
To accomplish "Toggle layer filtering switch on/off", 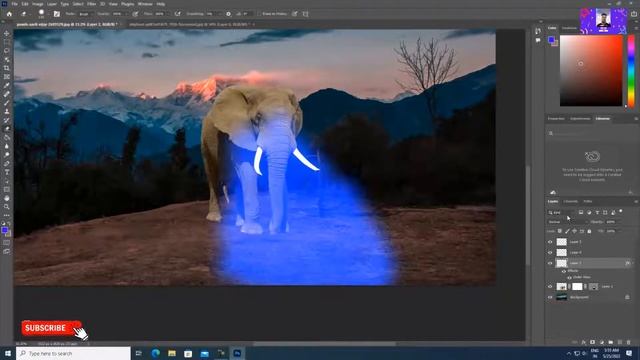I will 621,211.
